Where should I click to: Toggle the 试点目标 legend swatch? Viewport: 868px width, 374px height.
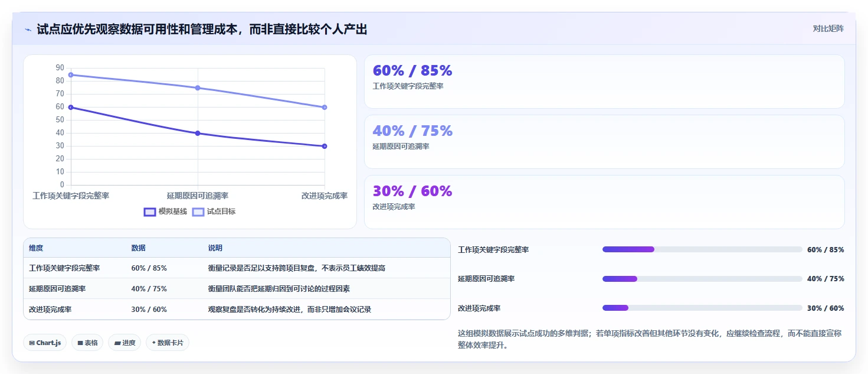click(x=198, y=212)
